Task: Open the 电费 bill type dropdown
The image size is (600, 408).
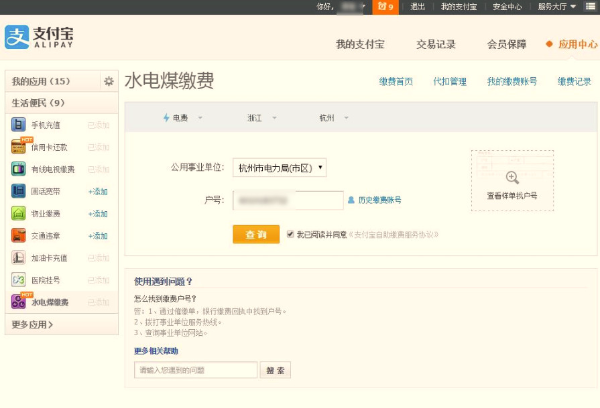Action: click(x=183, y=118)
